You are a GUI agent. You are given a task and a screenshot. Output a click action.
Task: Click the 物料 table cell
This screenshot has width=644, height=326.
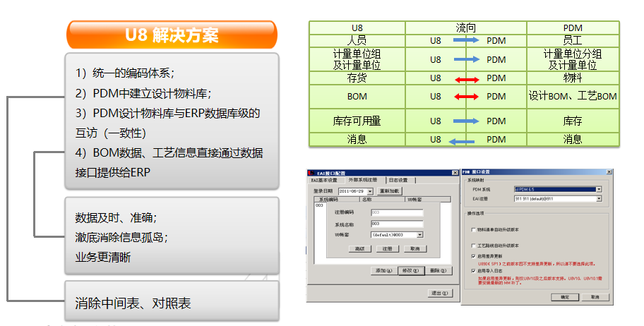pos(573,78)
